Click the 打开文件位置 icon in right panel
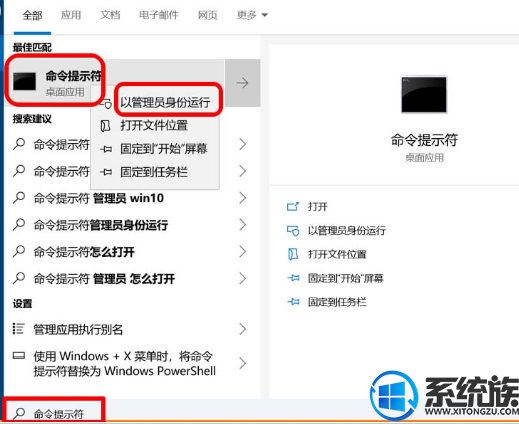The image size is (519, 424). click(293, 254)
